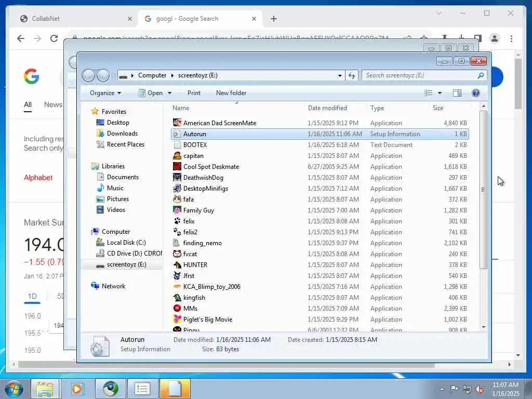The image size is (532, 399).
Task: Select the Family Guy icon
Action: tap(177, 210)
